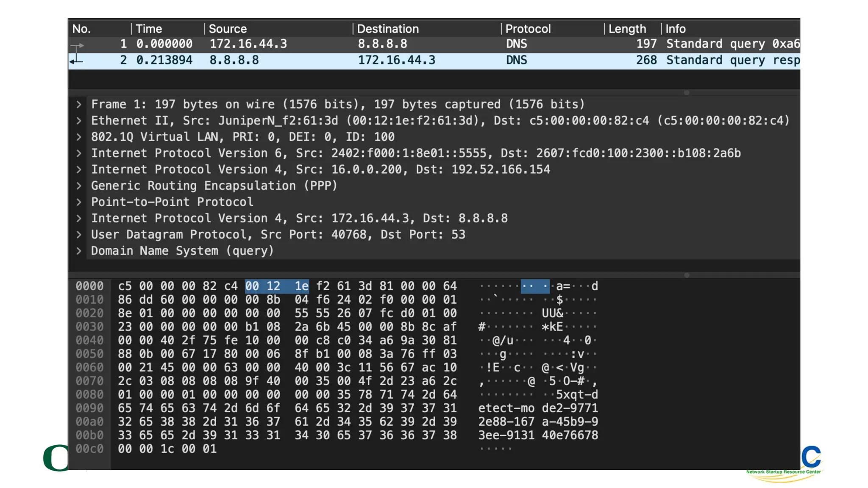The height and width of the screenshot is (488, 868).
Task: Expand the Frame 1 details row
Action: coord(79,105)
